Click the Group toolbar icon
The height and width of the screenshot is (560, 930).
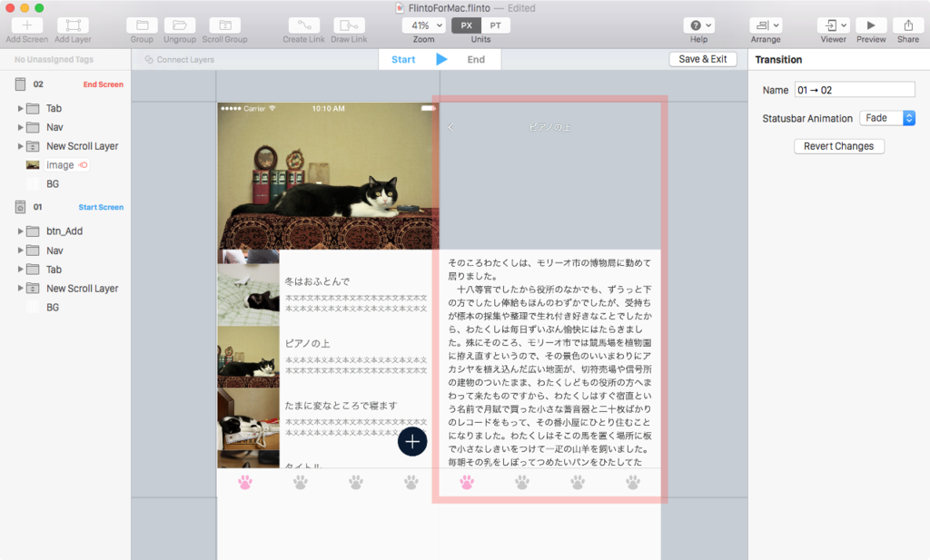pyautogui.click(x=142, y=25)
